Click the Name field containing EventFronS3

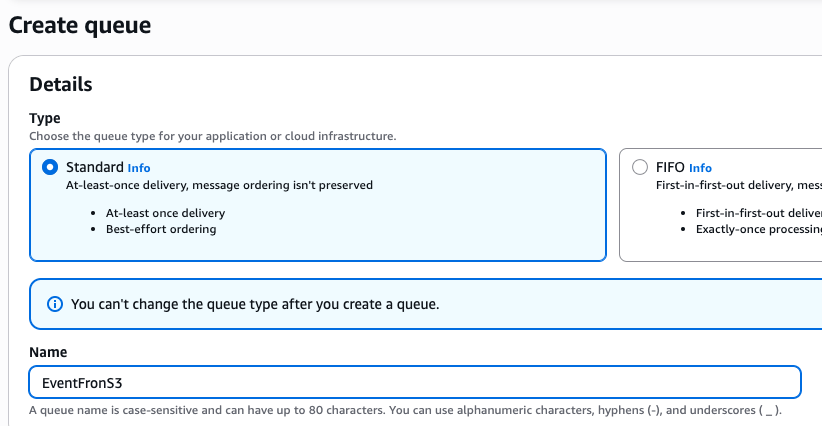(x=415, y=382)
